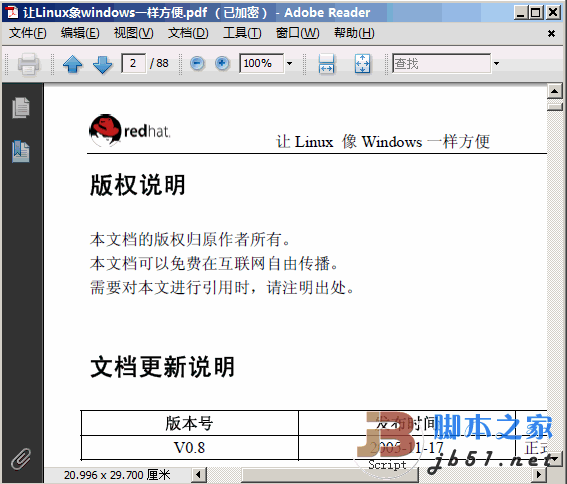Open the 帮助(H) menu
Screen dimensions: 567x484
(354, 33)
